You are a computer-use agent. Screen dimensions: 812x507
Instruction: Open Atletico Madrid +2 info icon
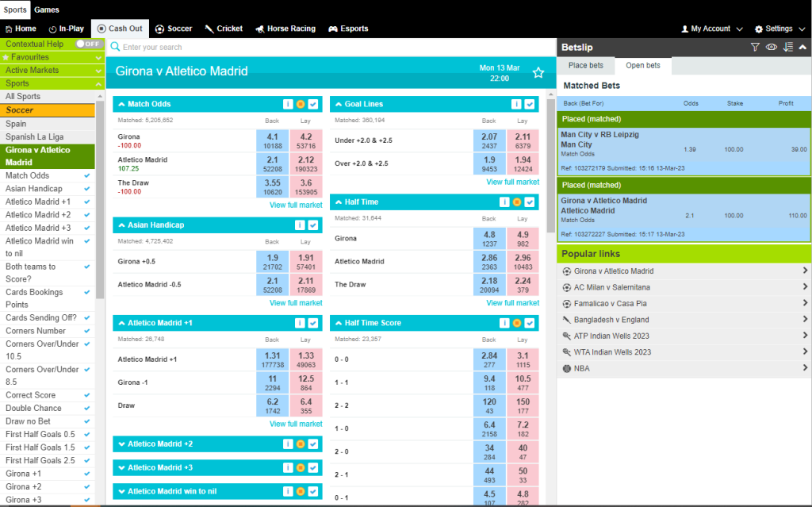(x=288, y=444)
